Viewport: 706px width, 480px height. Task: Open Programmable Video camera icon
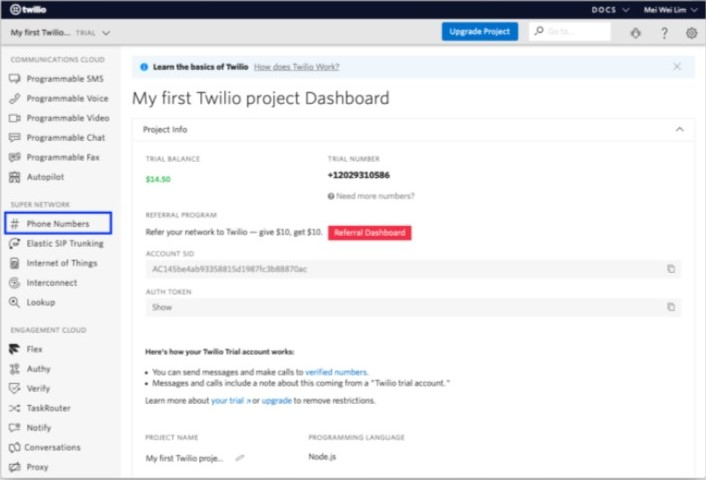[x=15, y=118]
